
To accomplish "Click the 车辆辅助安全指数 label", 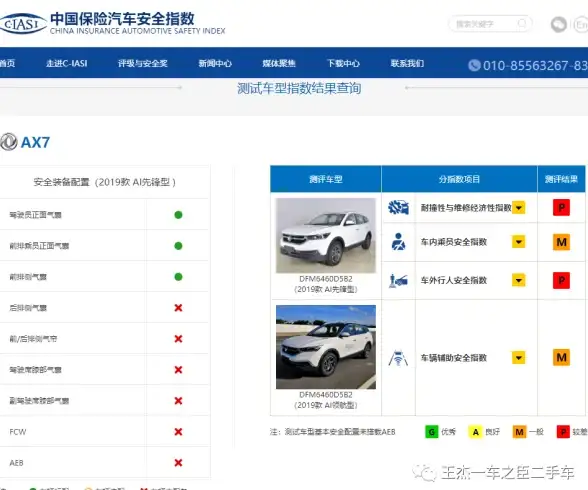I will pos(454,358).
